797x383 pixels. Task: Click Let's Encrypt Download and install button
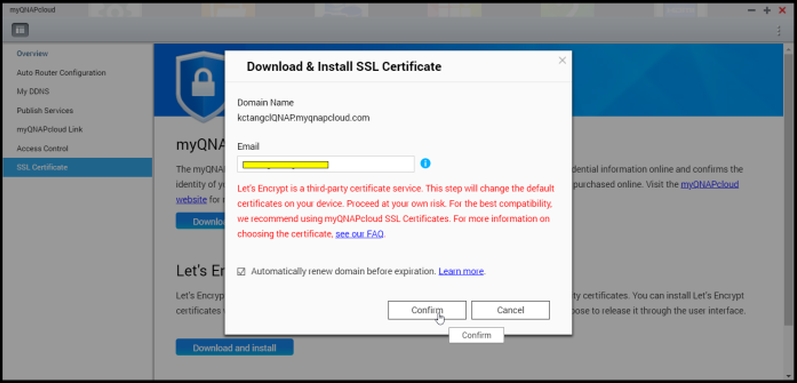234,348
